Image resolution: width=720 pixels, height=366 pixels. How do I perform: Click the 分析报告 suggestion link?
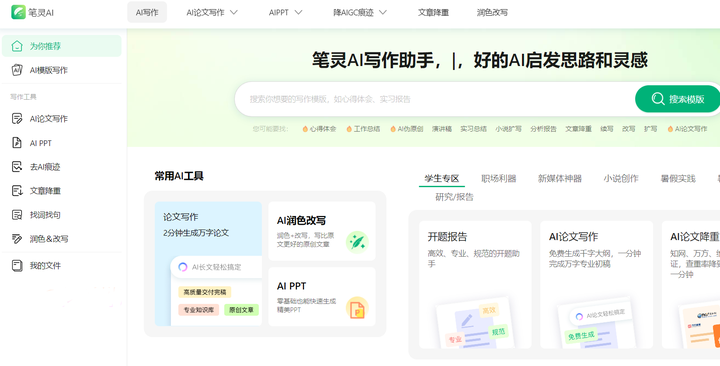(543, 129)
